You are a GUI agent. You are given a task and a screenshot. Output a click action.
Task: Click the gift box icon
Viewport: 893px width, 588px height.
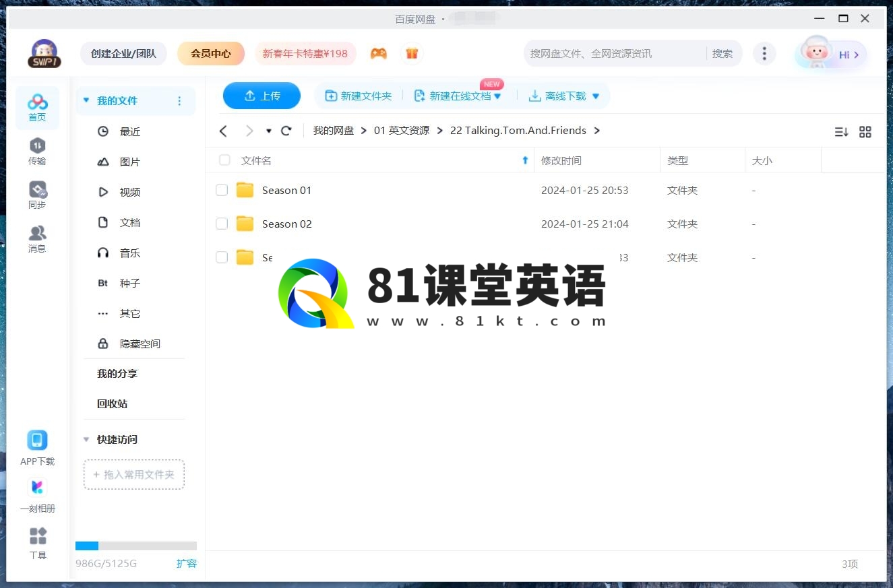[412, 53]
